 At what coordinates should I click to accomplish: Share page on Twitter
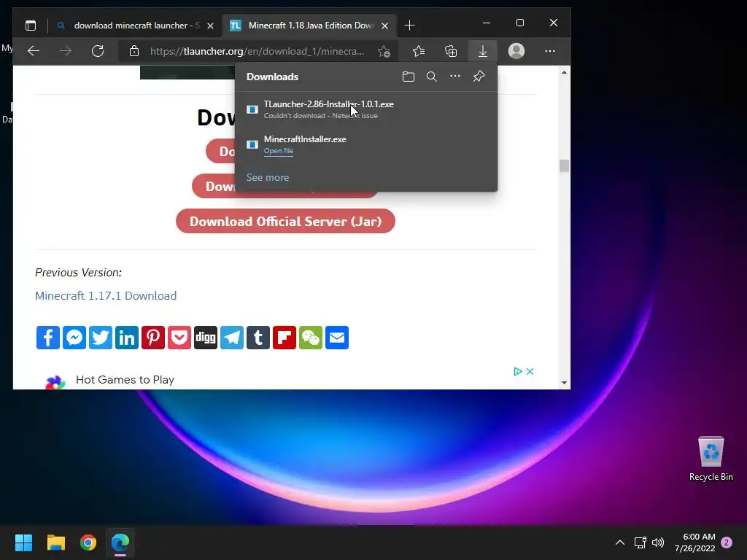pyautogui.click(x=101, y=338)
